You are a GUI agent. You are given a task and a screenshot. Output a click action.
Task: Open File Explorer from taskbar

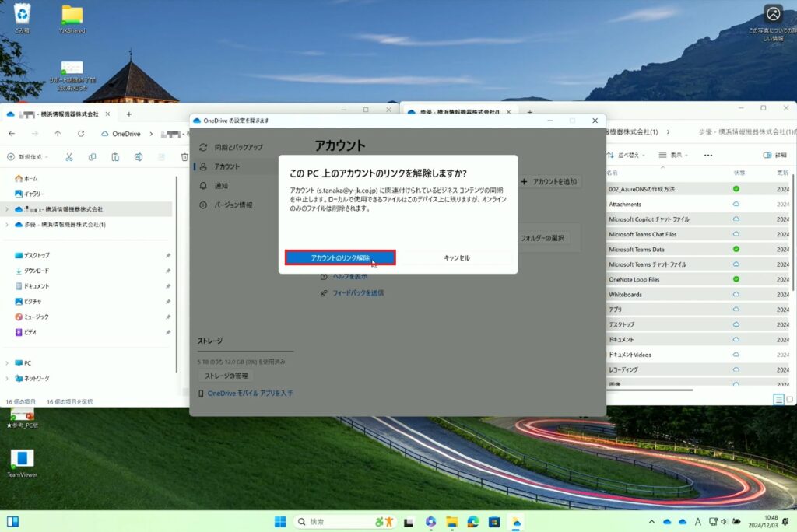click(x=452, y=522)
